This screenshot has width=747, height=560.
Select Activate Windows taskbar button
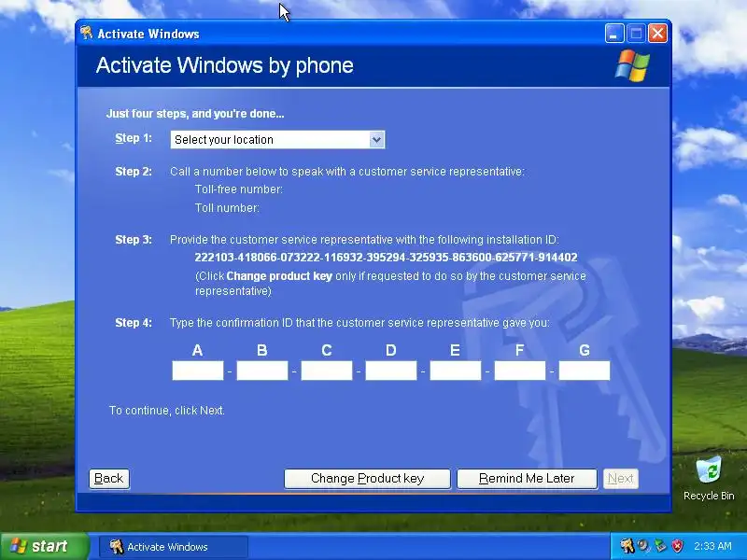pos(174,547)
